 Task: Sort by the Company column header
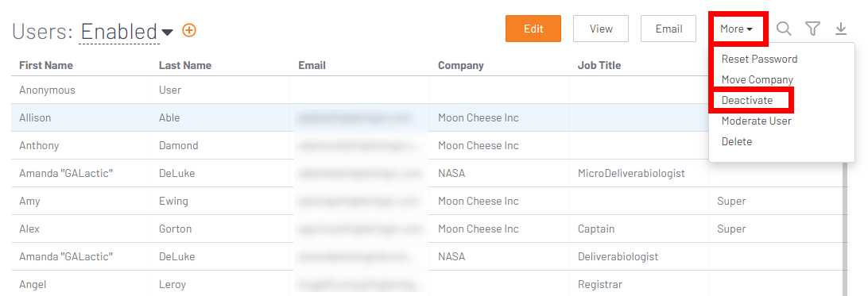pyautogui.click(x=460, y=65)
